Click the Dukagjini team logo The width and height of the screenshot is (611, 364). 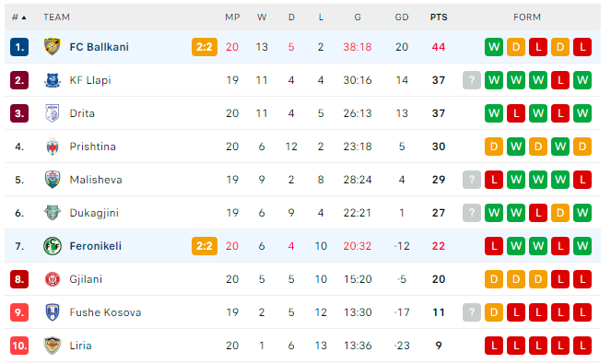(53, 213)
